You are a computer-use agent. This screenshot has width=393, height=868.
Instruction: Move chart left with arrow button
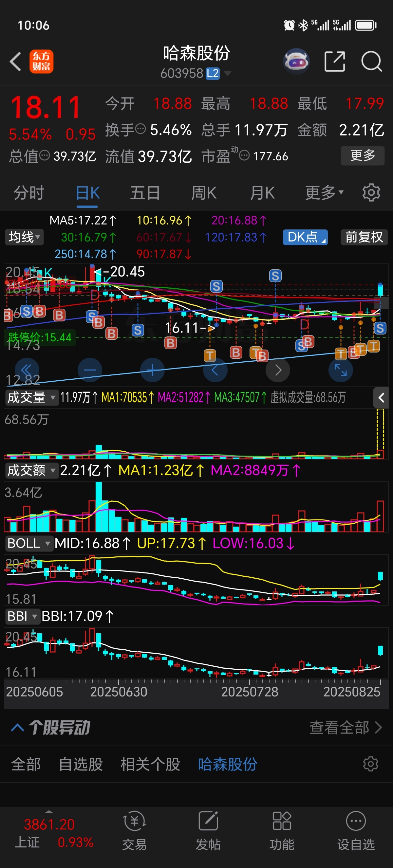tap(215, 370)
